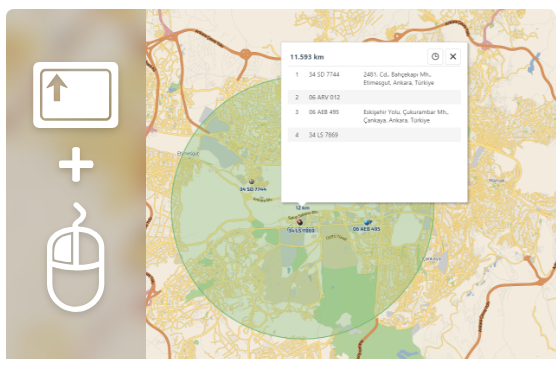The width and height of the screenshot is (556, 368).
Task: Click the Mamak district label on map
Action: [496, 180]
